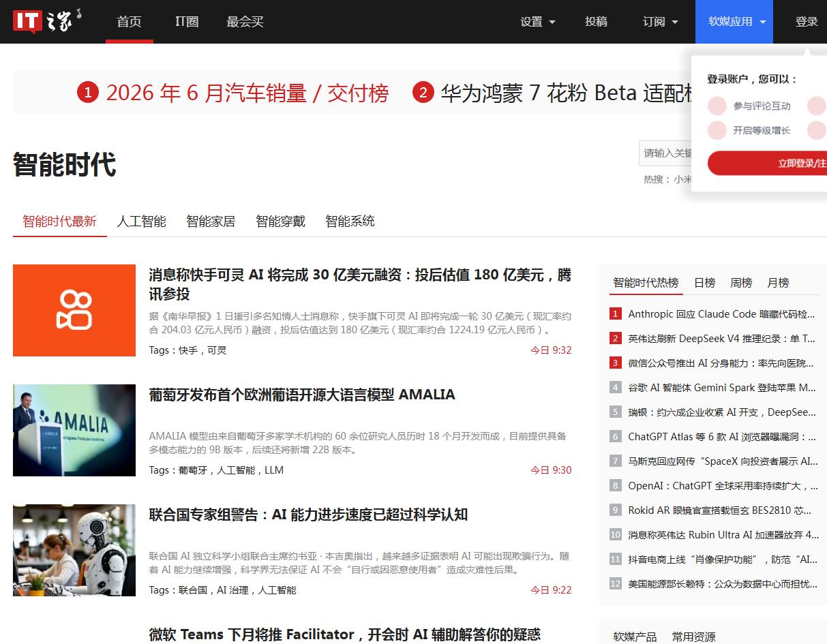
Task: Click rank badge 6 beside ChatGPT Atlas item
Action: pos(616,437)
